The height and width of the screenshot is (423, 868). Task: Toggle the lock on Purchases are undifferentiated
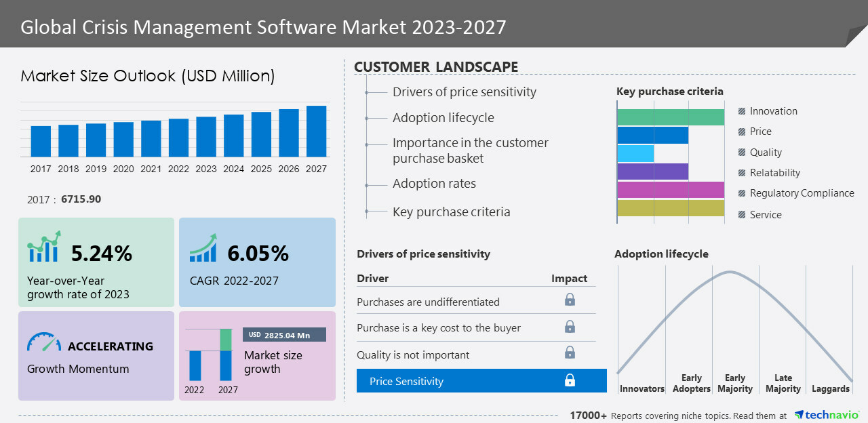pos(570,299)
